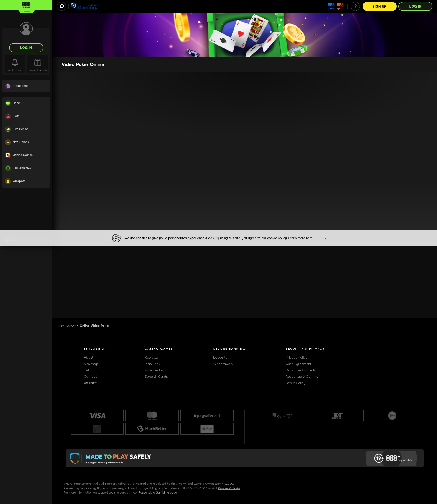Viewport: 437px width, 504px height.
Task: Click the 888 responsible badge in footer grid
Action: click(337, 416)
